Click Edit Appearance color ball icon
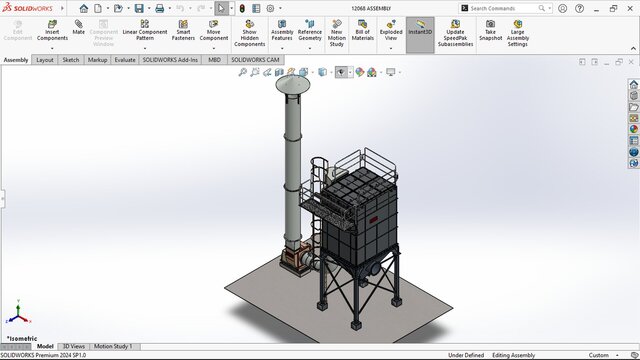This screenshot has width=640, height=360. click(359, 72)
